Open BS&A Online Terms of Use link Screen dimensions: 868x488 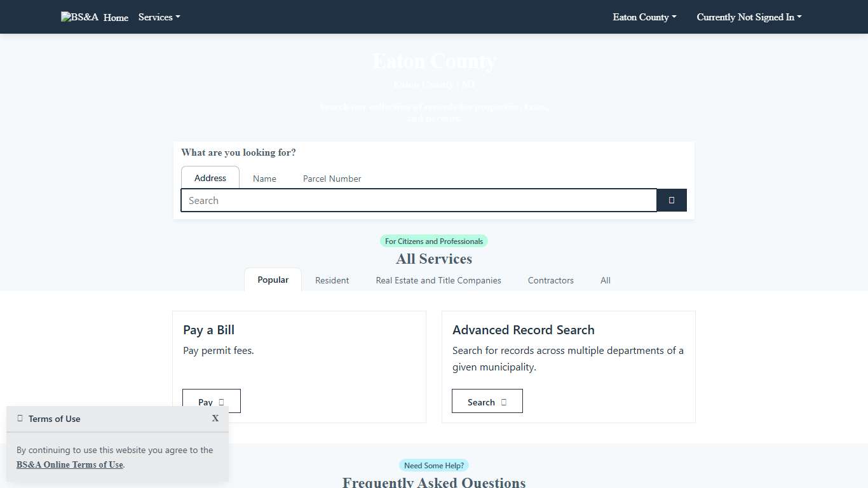tap(70, 464)
